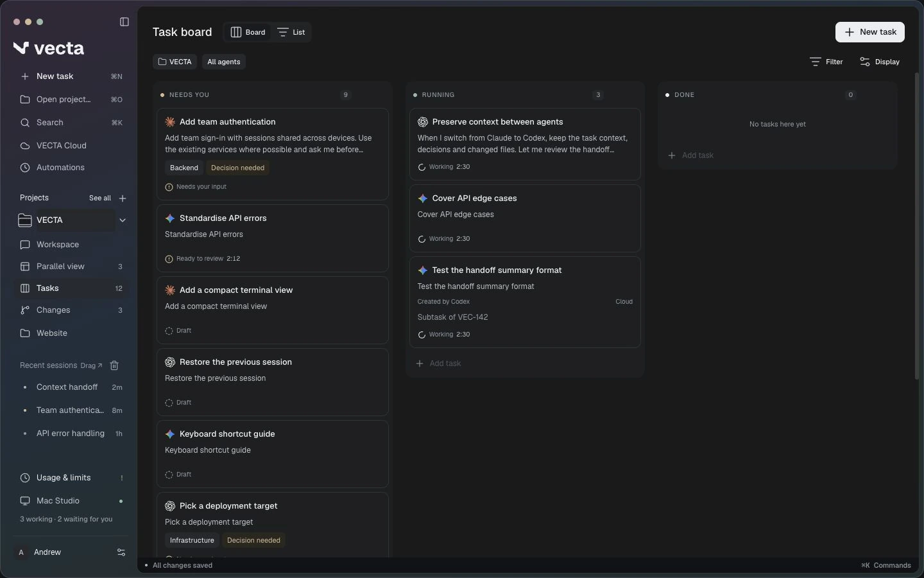Open the Add team authentication card
Image resolution: width=924 pixels, height=578 pixels.
[x=273, y=154]
